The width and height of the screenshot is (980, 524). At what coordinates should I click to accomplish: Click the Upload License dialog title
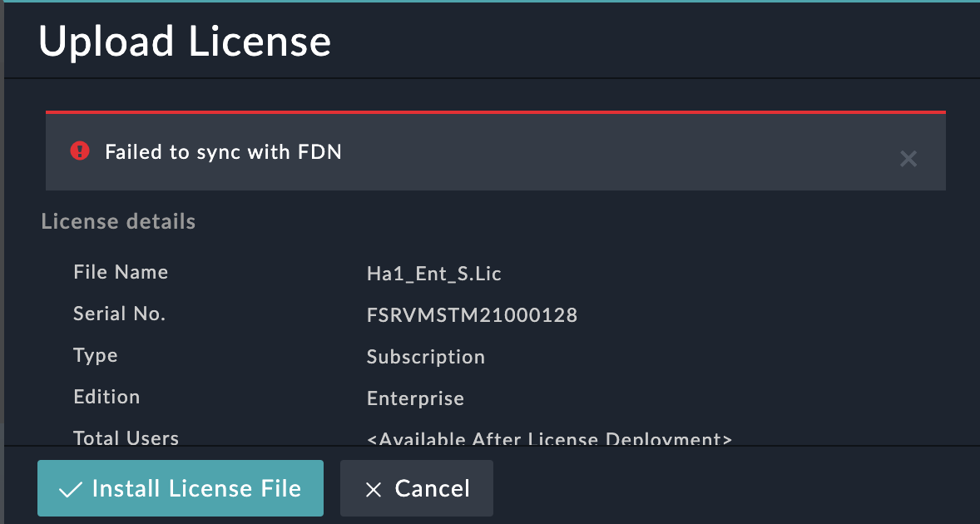(185, 42)
